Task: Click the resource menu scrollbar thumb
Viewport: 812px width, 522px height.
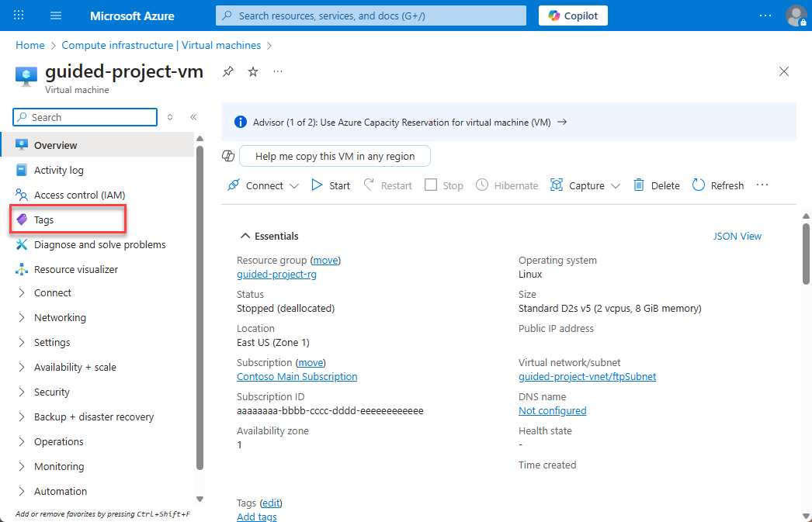Action: click(x=200, y=309)
